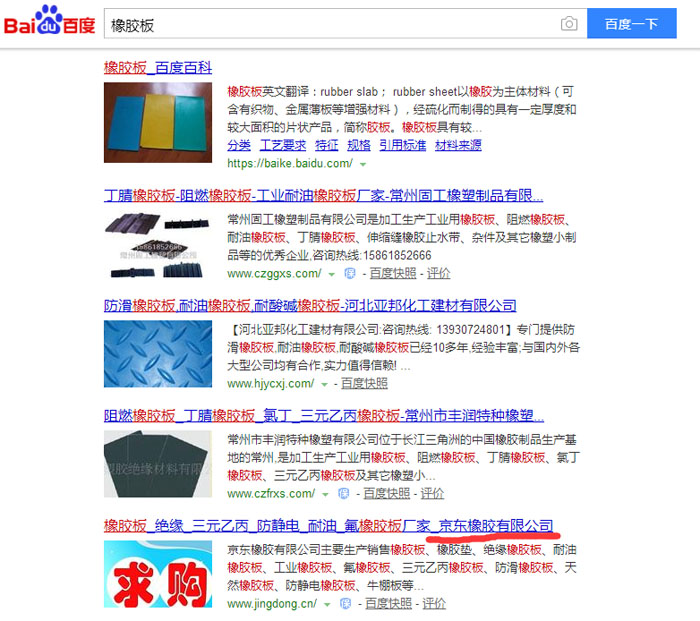
Task: Open the 工艺要求 sub-link in the Baike result
Action: 283,145
